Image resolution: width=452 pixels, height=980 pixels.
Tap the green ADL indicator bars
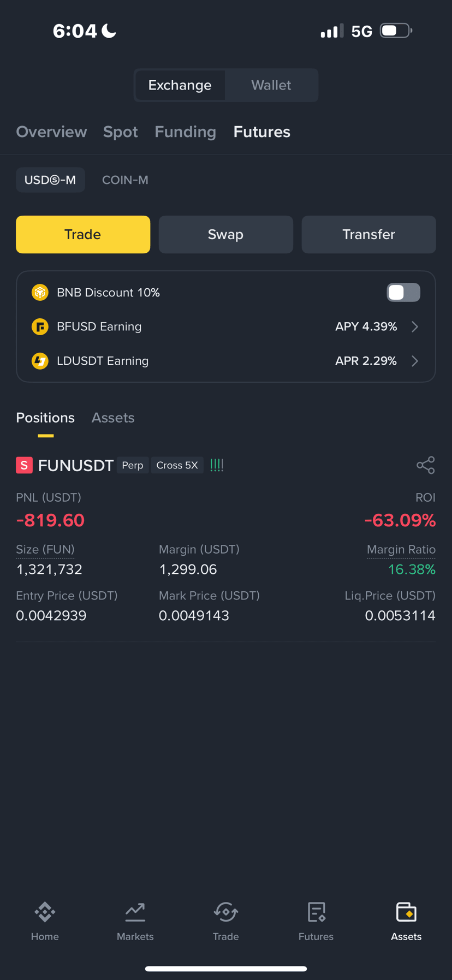pos(217,465)
